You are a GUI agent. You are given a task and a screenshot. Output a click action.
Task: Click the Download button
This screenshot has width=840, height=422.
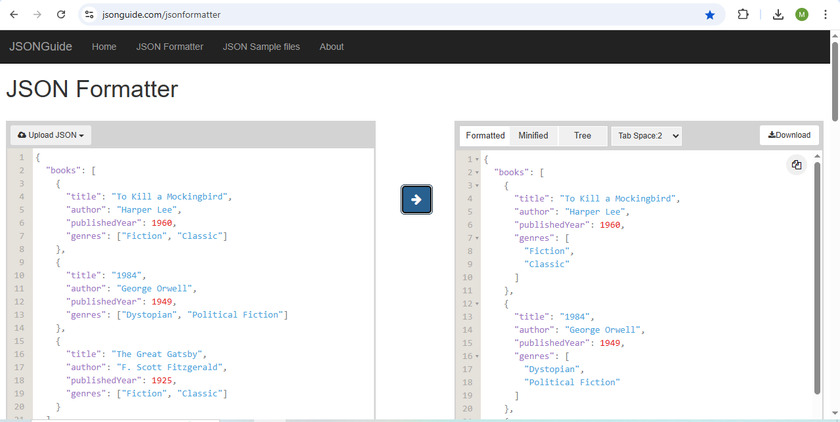pos(789,135)
